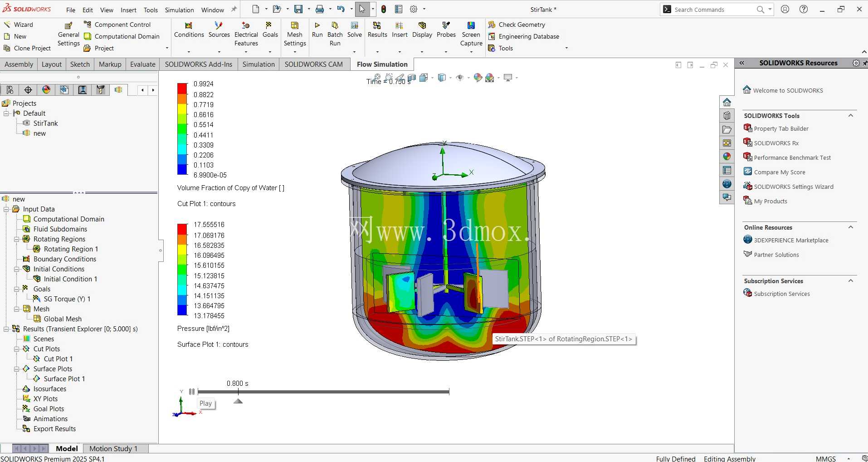Switch to the DisplayManager tab
Screen dimensions: 868x462
pyautogui.click(x=46, y=90)
